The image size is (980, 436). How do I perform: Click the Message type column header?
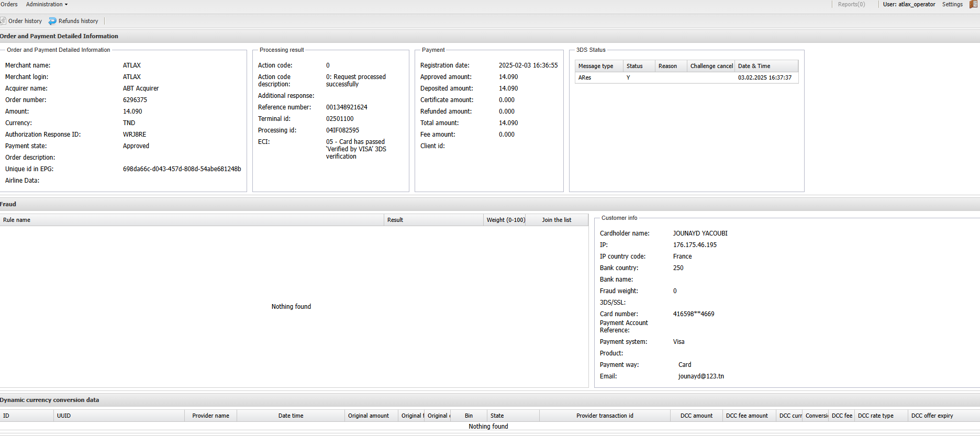click(x=596, y=66)
